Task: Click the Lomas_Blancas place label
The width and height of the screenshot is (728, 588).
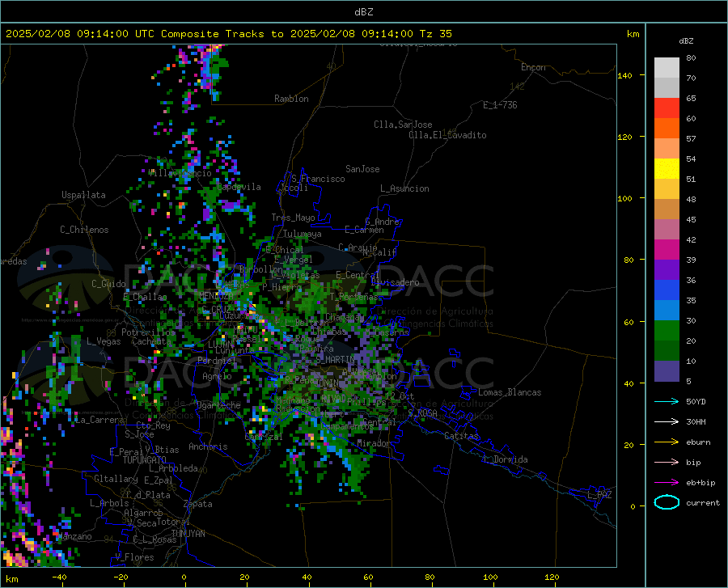Action: click(510, 392)
